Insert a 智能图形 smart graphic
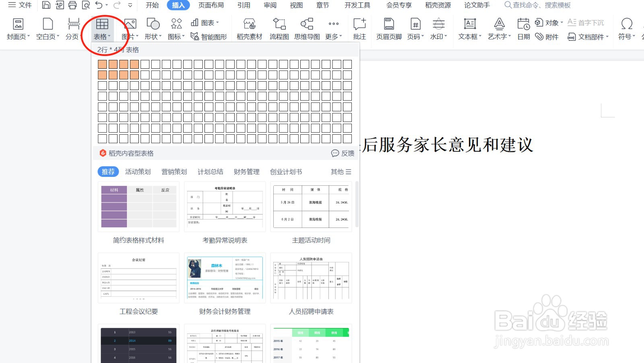The width and height of the screenshot is (644, 363). coord(210,37)
